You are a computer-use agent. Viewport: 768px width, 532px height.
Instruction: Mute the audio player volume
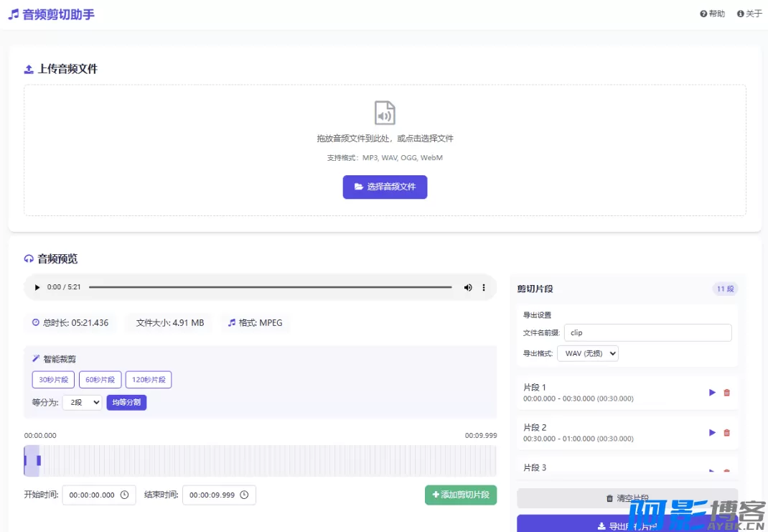(x=468, y=287)
